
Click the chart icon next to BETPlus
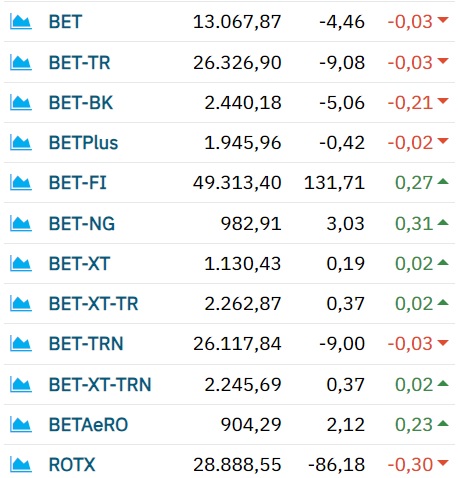21,143
